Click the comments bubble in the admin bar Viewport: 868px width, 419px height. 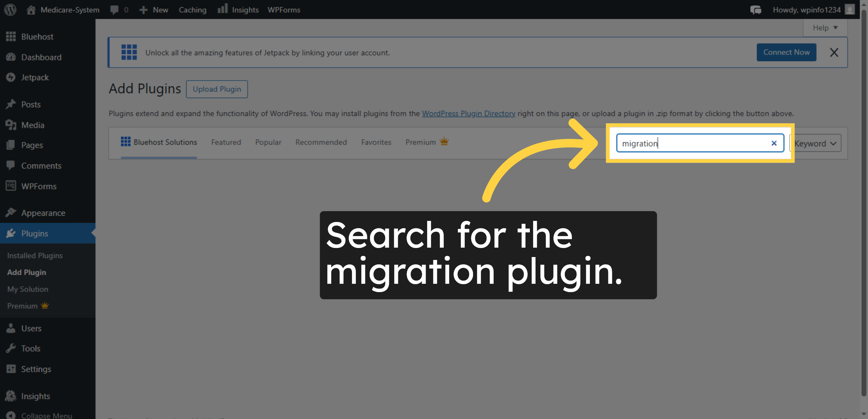pyautogui.click(x=115, y=10)
